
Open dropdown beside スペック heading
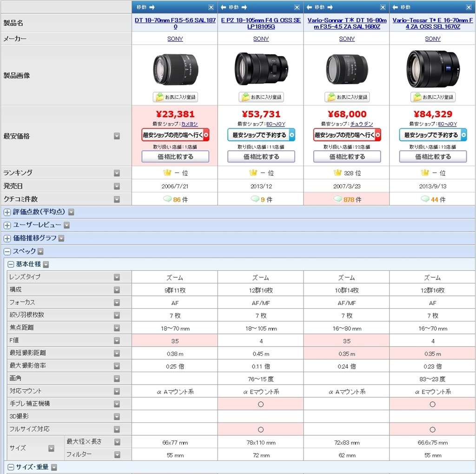click(40, 251)
